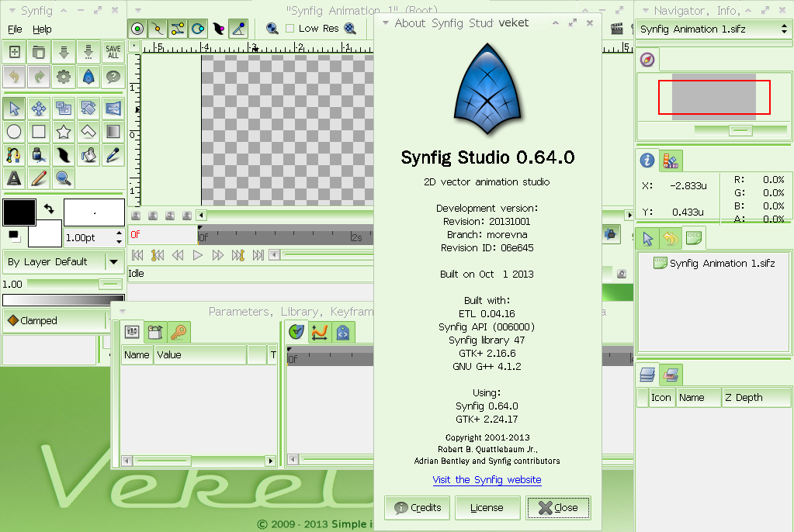Select Synfig Animation 1.sifz in canvas browser
This screenshot has height=532, width=794.
715,263
